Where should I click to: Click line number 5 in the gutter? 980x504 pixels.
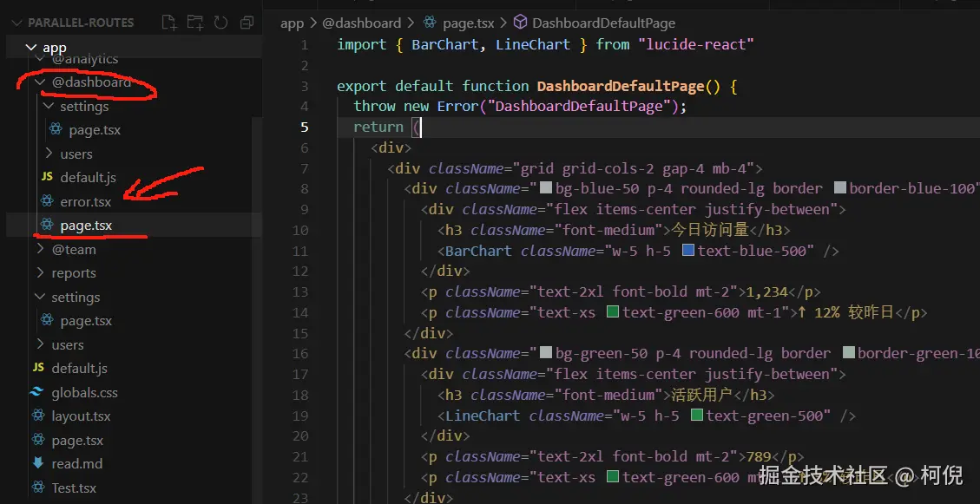pos(305,127)
